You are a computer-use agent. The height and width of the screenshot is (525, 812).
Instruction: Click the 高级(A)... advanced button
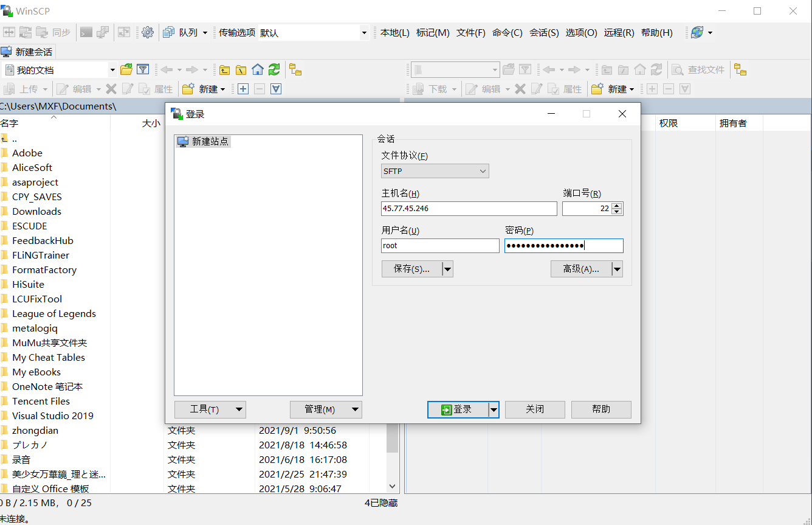[580, 269]
